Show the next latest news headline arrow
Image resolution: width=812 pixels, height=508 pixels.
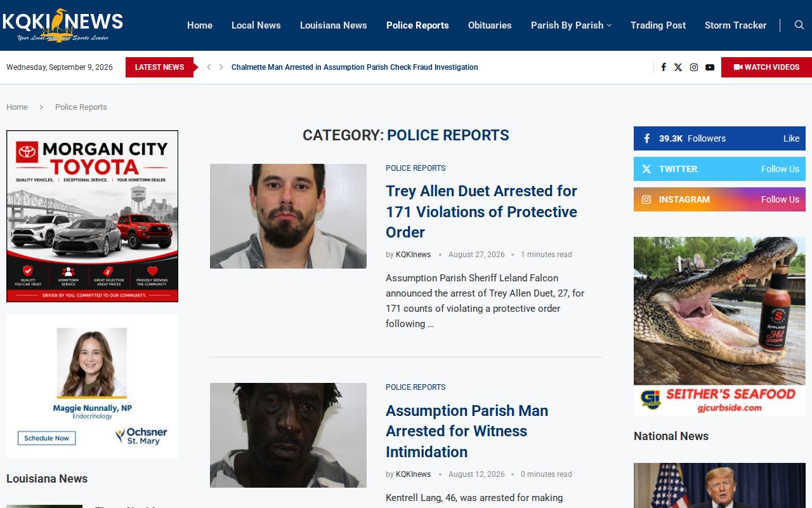[221, 67]
